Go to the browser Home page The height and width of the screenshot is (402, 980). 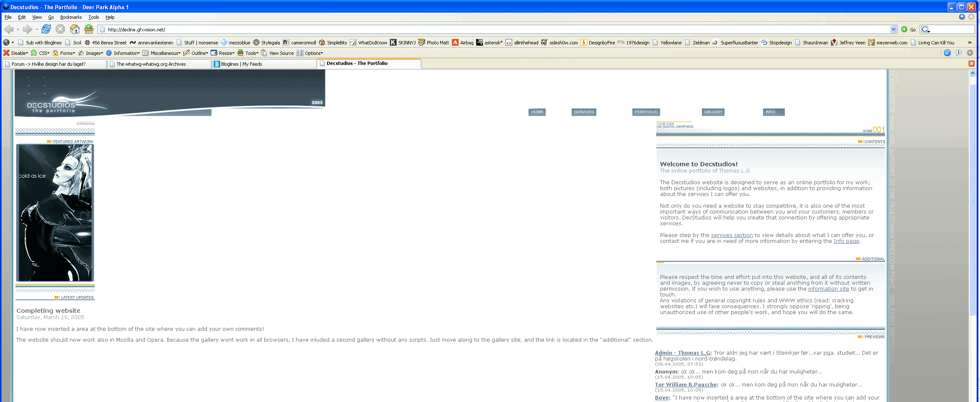[75, 29]
